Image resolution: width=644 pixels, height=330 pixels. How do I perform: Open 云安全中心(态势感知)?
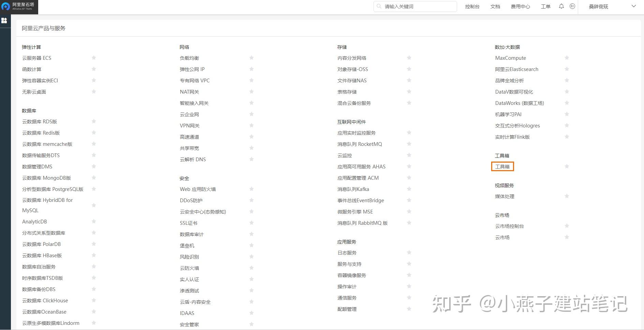203,212
